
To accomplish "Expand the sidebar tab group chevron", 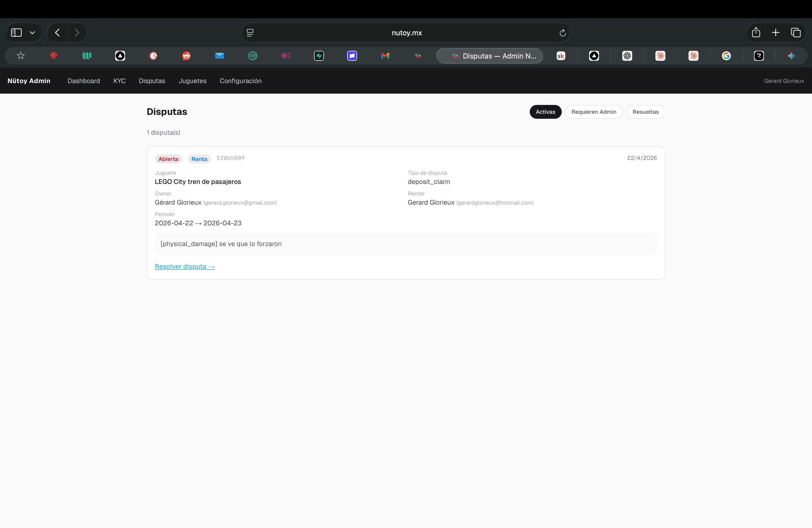I will pyautogui.click(x=32, y=33).
